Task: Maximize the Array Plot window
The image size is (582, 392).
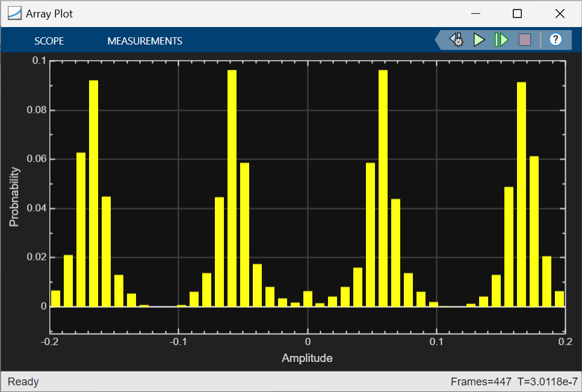Action: click(517, 13)
